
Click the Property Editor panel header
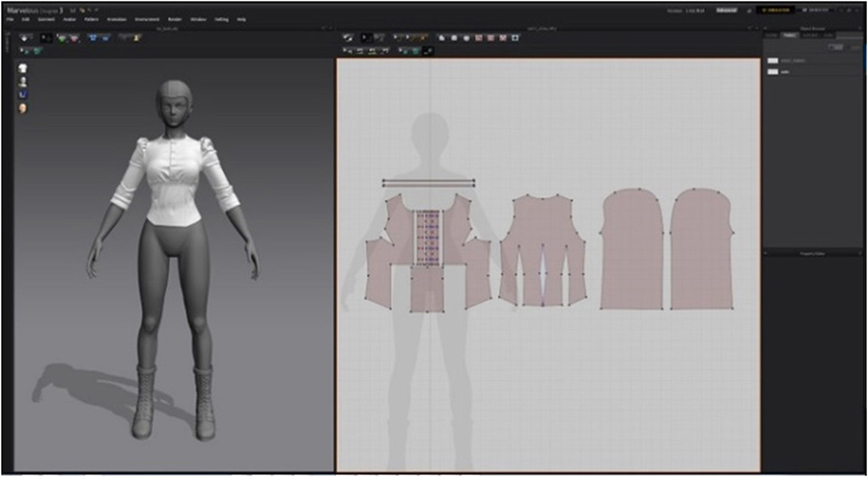814,253
